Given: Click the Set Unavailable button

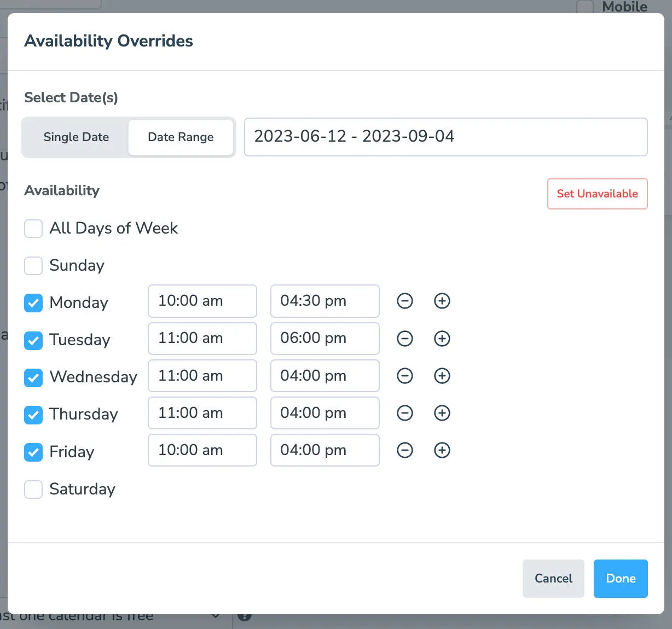Looking at the screenshot, I should (x=597, y=194).
